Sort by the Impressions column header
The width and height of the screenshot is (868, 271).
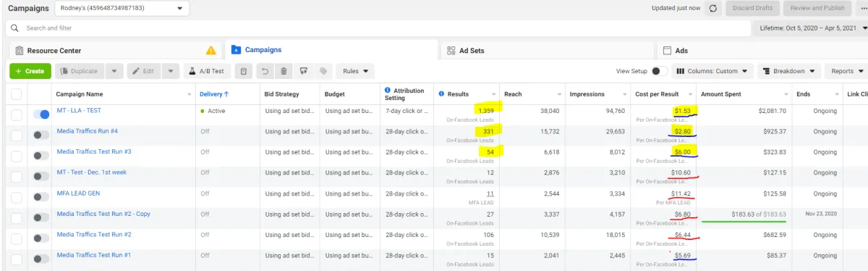587,94
